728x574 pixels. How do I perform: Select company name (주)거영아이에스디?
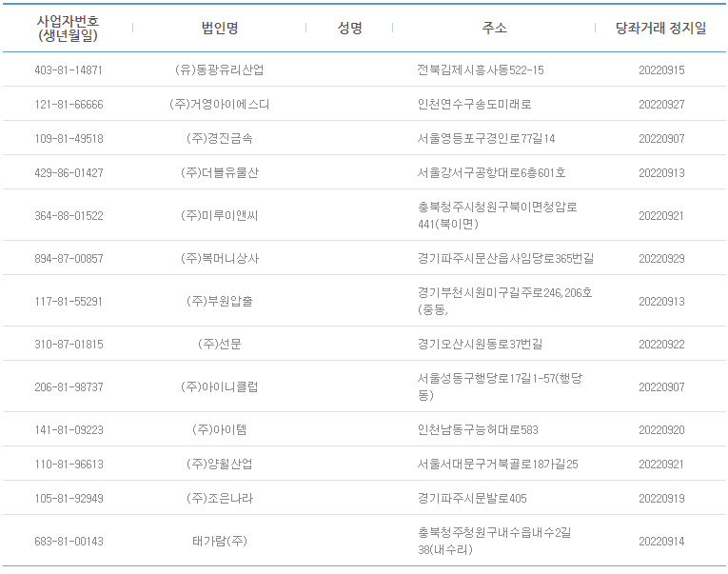220,104
